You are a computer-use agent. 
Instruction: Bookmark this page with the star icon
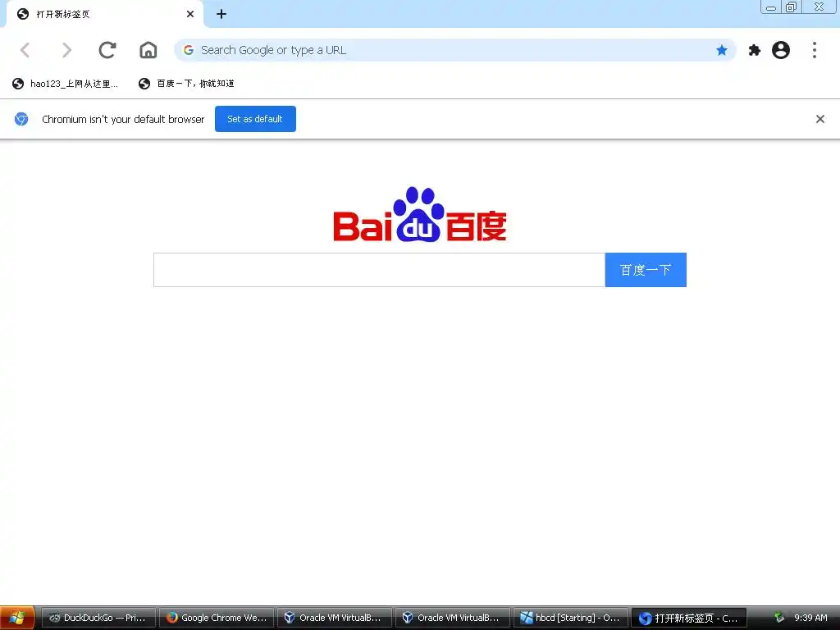pos(722,50)
